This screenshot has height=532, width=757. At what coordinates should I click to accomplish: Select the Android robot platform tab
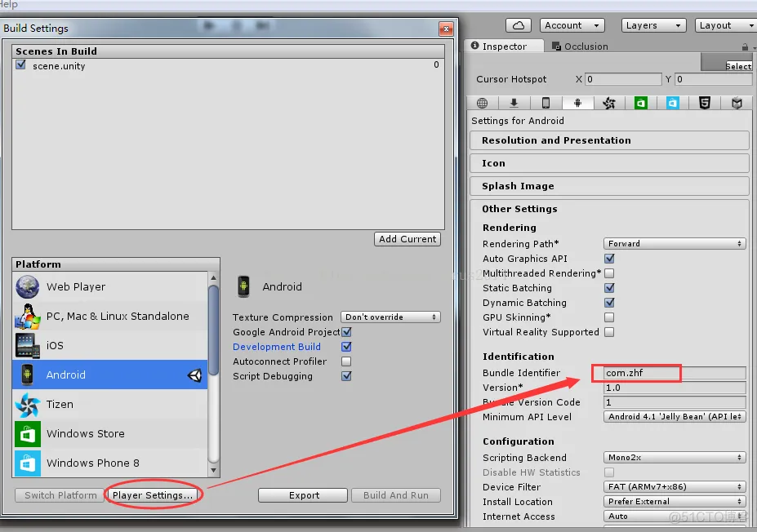point(577,103)
